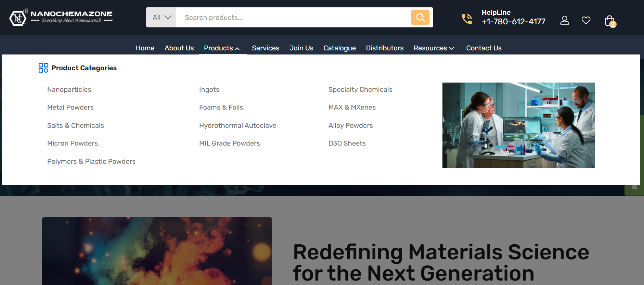This screenshot has height=285, width=644.
Task: Click the Redefining Materials Science heading
Action: click(441, 262)
